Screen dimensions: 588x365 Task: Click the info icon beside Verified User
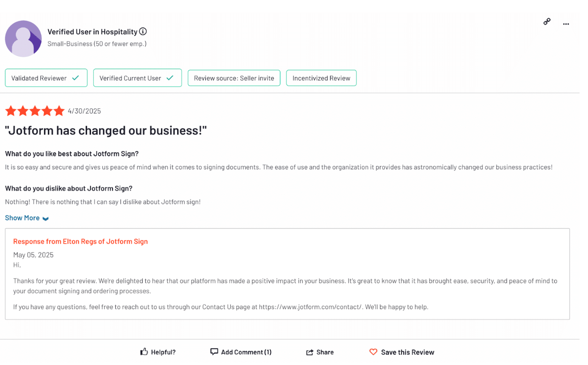pyautogui.click(x=143, y=31)
